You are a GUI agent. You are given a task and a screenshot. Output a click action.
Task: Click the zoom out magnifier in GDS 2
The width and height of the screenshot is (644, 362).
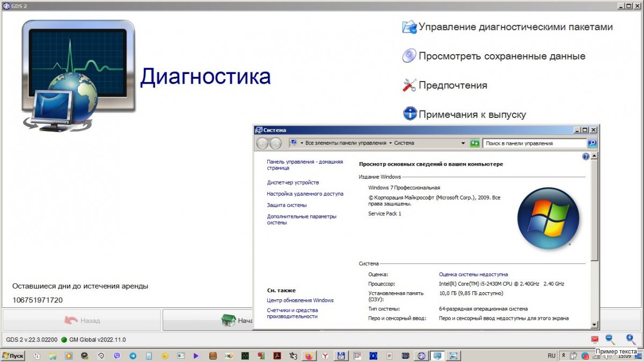(610, 339)
